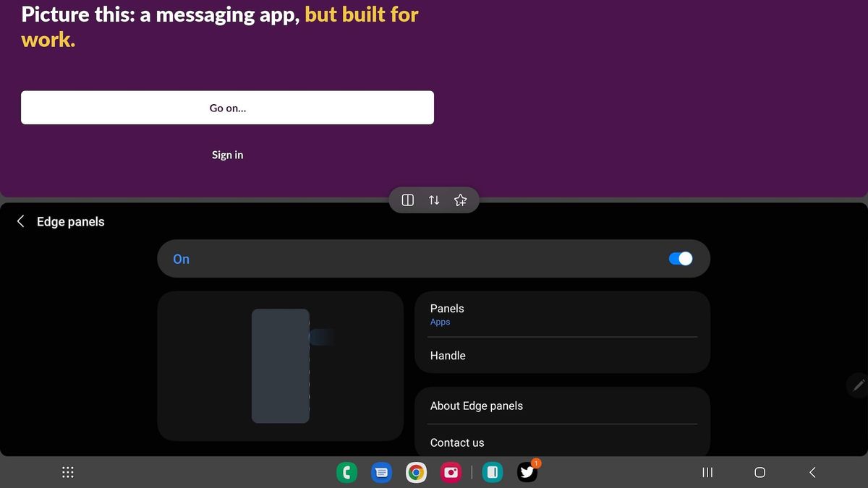Open the split-screen layout options icon
868x488 pixels.
point(407,200)
